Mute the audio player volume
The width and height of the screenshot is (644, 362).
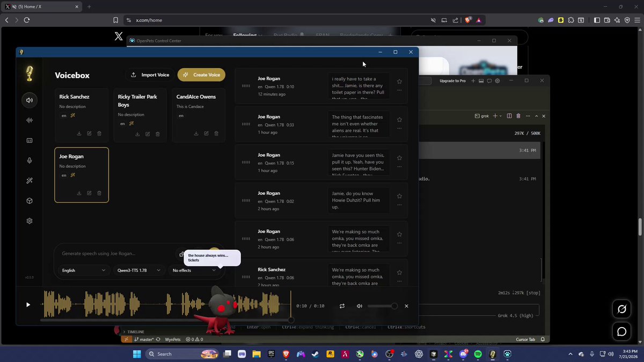pos(360,306)
